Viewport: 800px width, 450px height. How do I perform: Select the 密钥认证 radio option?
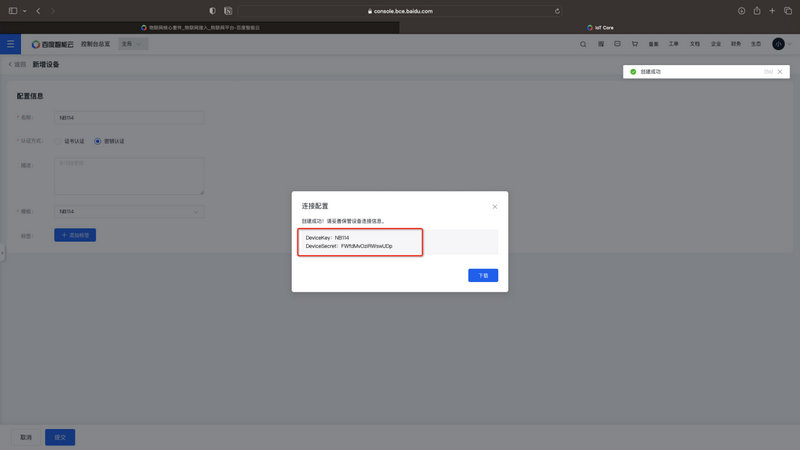[x=97, y=141]
